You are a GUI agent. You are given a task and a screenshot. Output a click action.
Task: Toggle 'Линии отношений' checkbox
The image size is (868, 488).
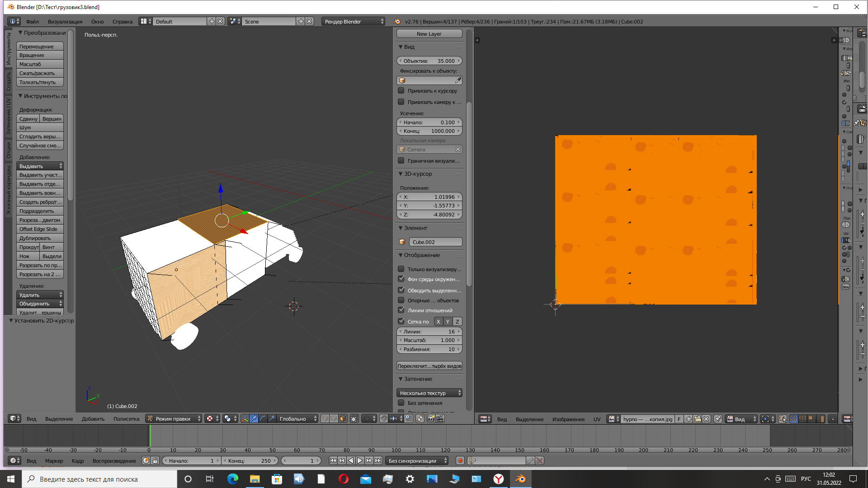point(401,310)
